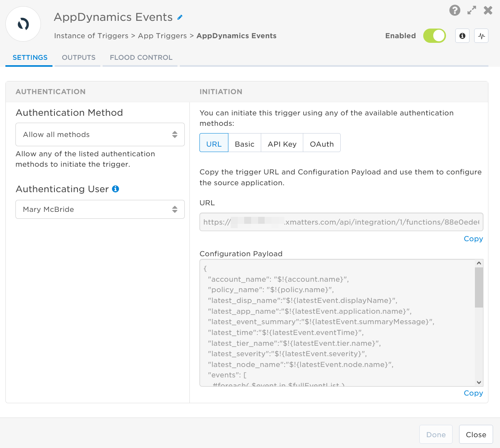The image size is (500, 448).
Task: Click the 'Enabled' label text
Action: tap(400, 36)
